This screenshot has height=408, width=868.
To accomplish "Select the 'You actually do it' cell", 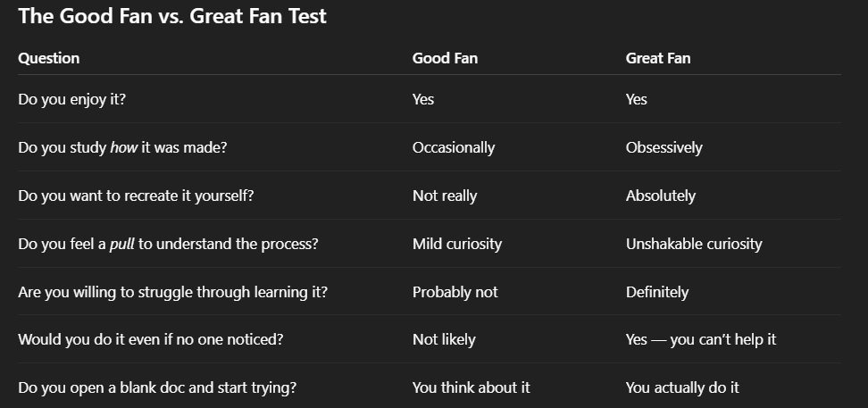I will 682,387.
